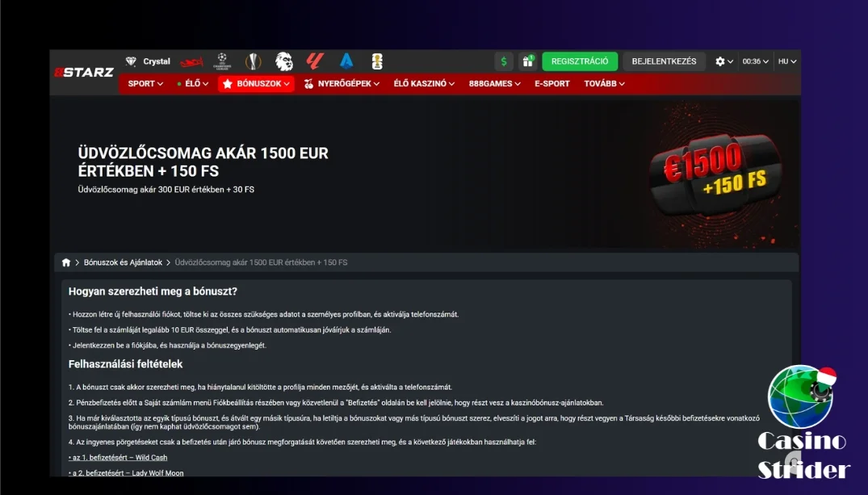Click the Felhasználási feltételek heading

tap(126, 364)
